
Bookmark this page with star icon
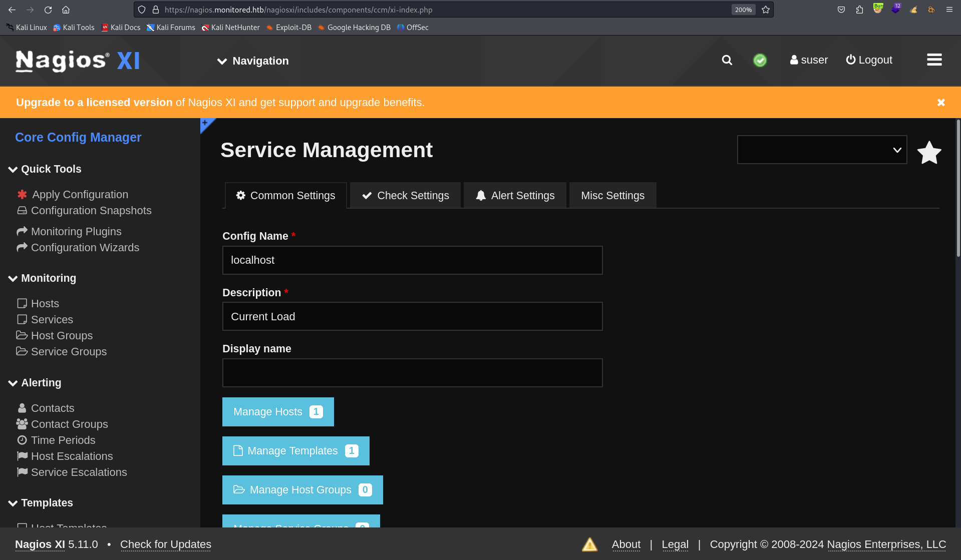pyautogui.click(x=766, y=10)
